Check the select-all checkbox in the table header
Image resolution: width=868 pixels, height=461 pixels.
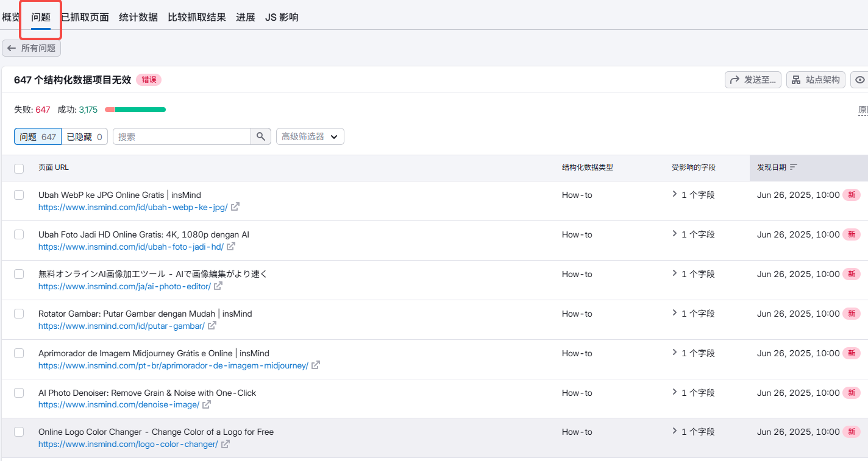point(18,167)
